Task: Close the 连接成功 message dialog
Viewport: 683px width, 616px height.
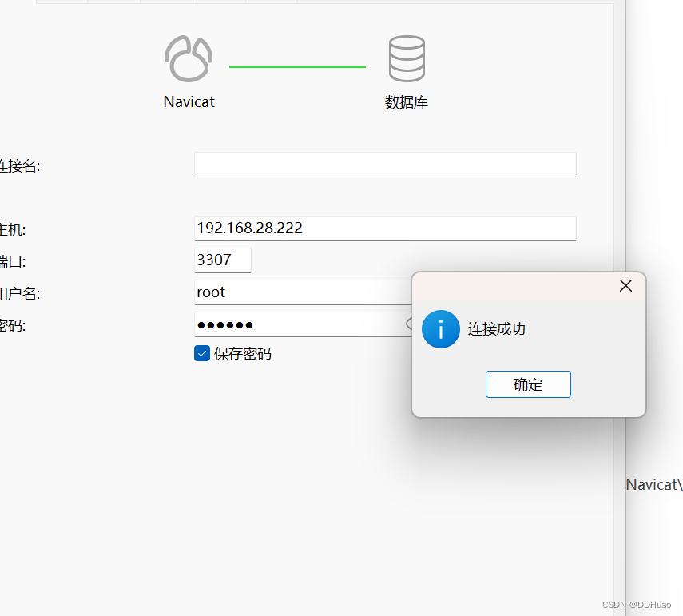Action: pyautogui.click(x=625, y=286)
